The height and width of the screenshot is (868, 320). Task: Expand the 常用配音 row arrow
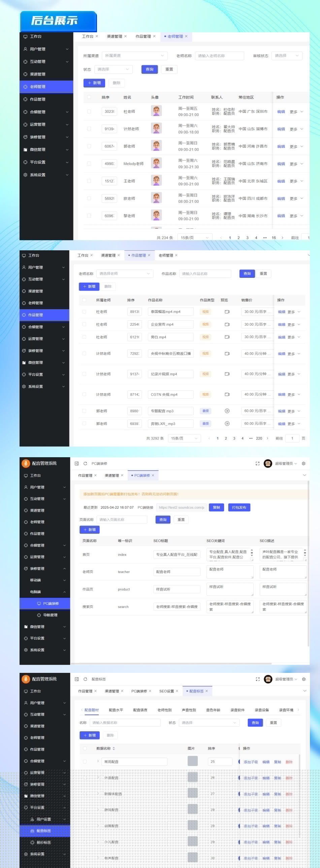point(98,761)
